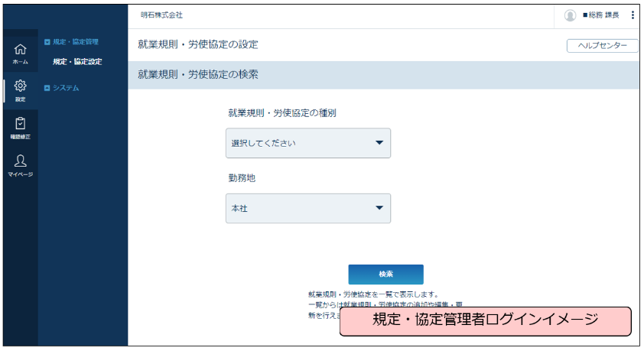This screenshot has height=351, width=644.
Task: Open マイページ user icon
Action: click(20, 165)
